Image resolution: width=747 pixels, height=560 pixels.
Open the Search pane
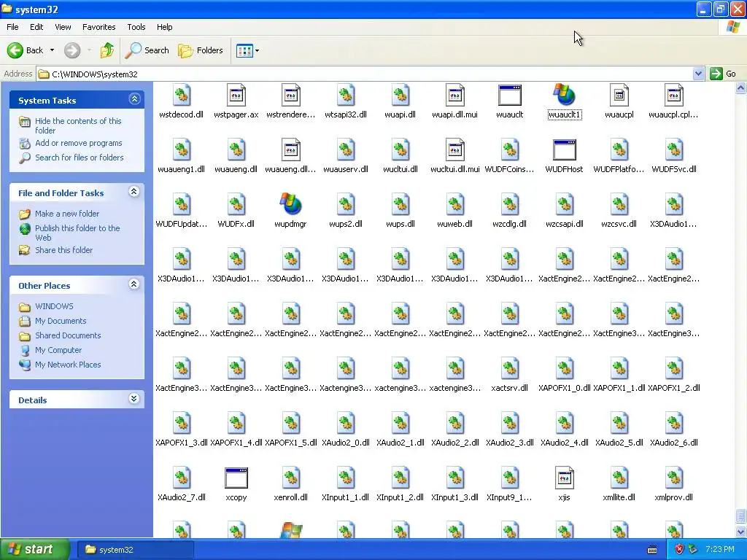coord(147,50)
